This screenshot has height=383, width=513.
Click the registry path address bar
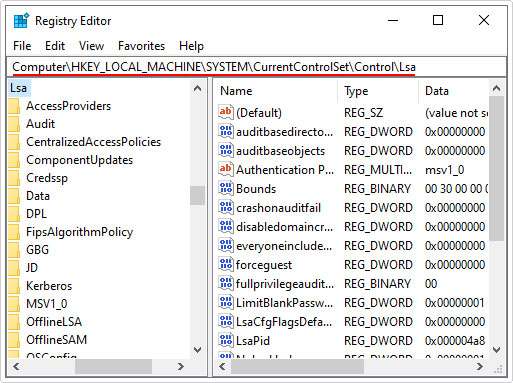pyautogui.click(x=256, y=67)
